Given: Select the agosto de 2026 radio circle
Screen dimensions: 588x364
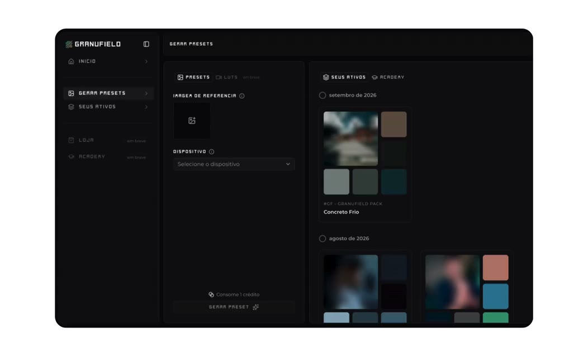Looking at the screenshot, I should click(323, 238).
